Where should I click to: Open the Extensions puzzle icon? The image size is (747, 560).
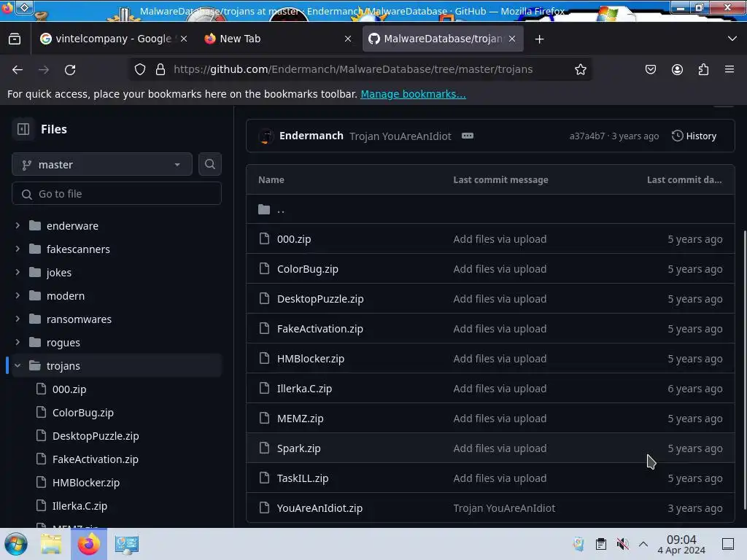[x=703, y=69]
